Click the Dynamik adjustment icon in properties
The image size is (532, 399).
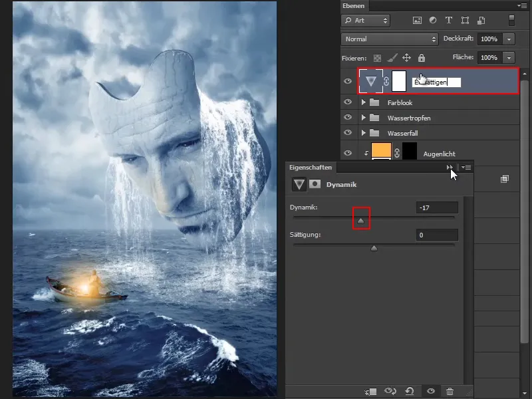click(299, 185)
